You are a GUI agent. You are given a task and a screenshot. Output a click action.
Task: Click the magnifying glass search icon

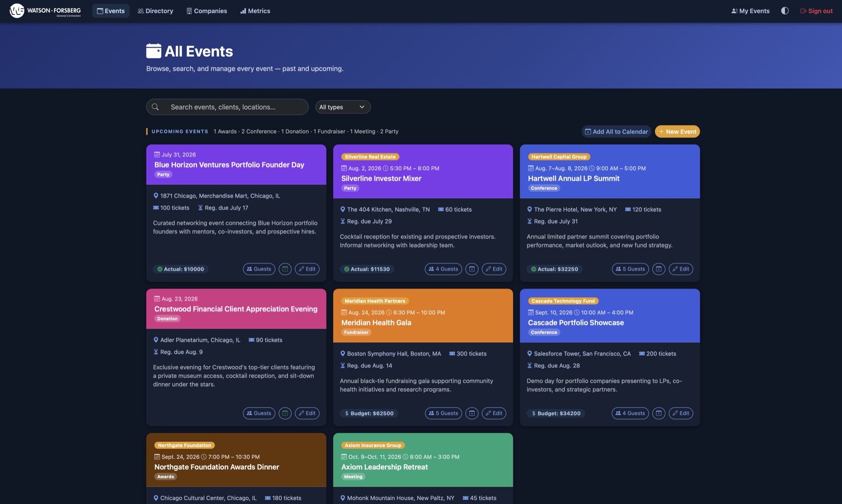point(155,107)
